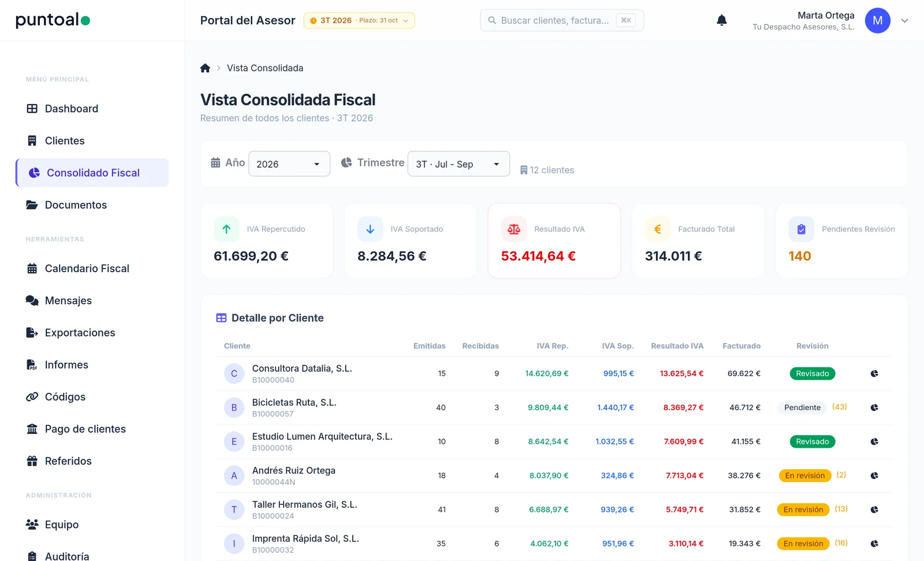Open Clientes in the sidebar
Image resolution: width=924 pixels, height=561 pixels.
pyautogui.click(x=92, y=141)
